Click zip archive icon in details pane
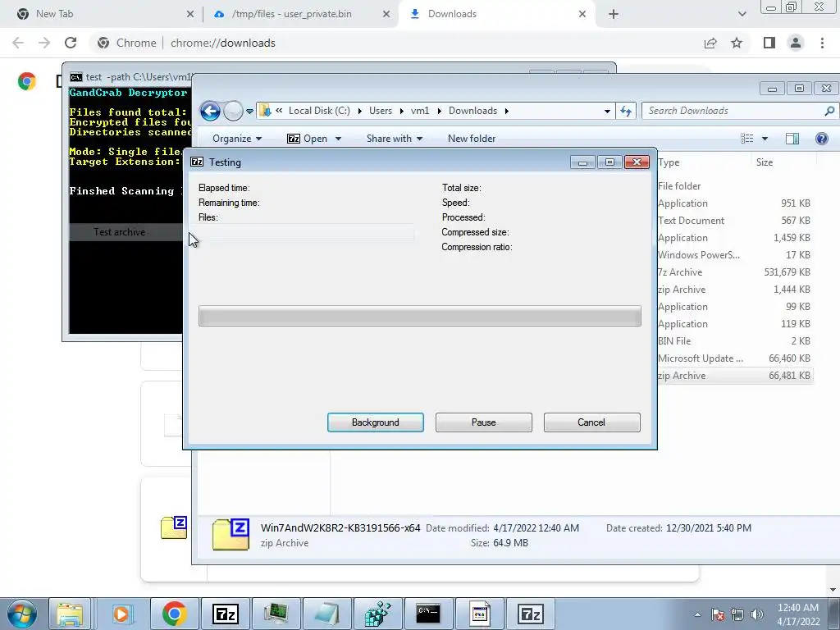 [231, 535]
